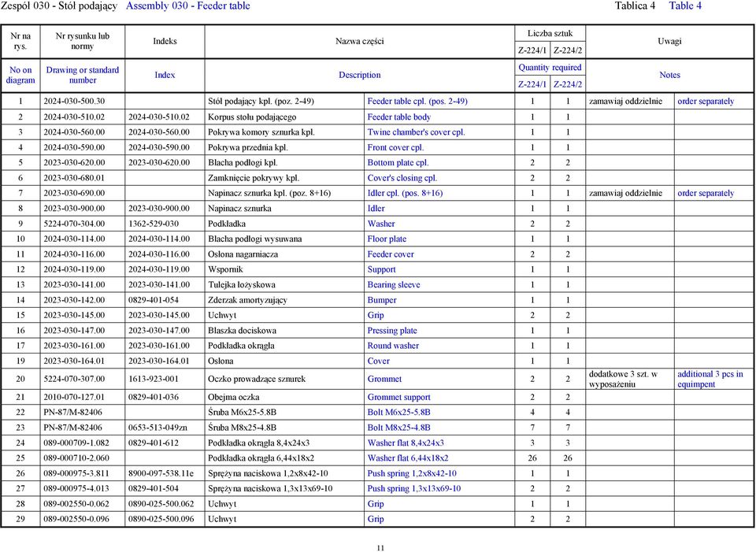Select drawing number '5224-070-307.00'

click(74, 380)
